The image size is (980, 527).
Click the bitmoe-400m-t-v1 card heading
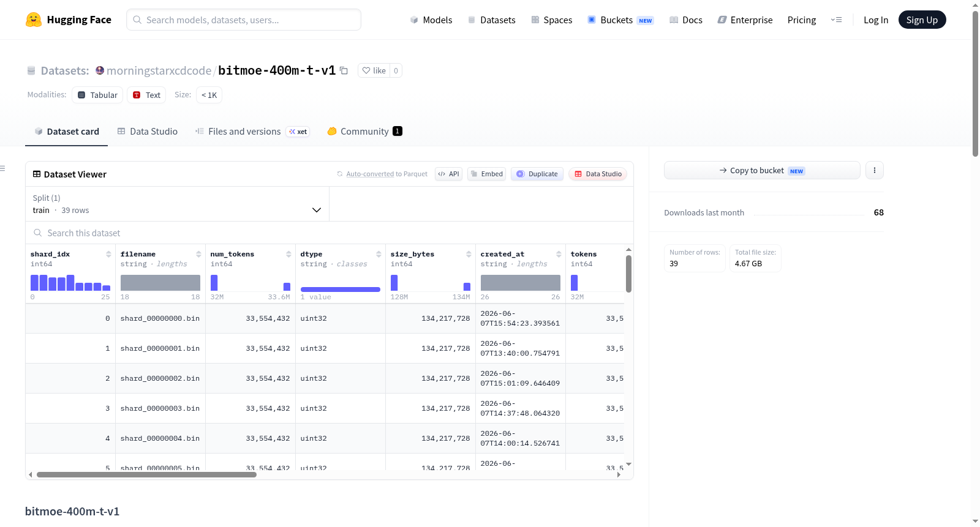[x=72, y=511]
